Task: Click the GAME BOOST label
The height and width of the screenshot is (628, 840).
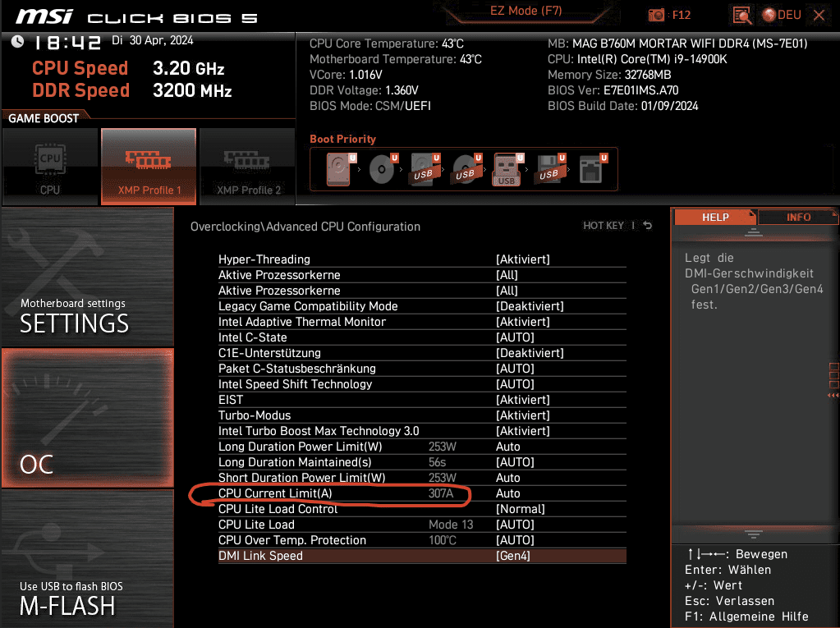Action: [44, 118]
